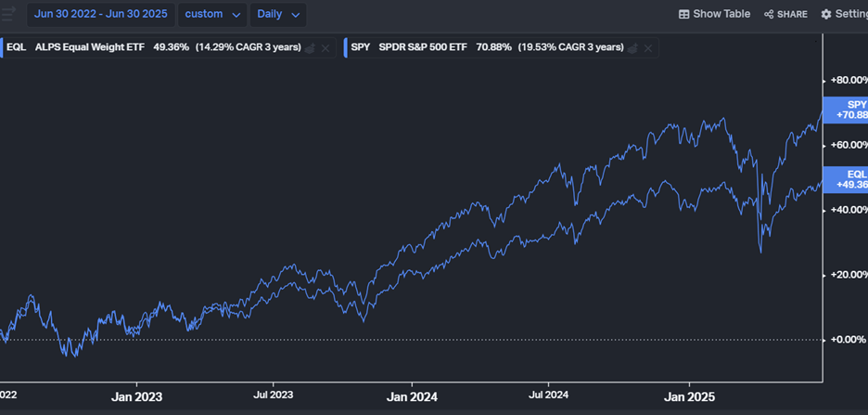Screen dimensions: 868x415
Task: Click the EQL blue color bar in legend
Action: pyautogui.click(x=3, y=47)
